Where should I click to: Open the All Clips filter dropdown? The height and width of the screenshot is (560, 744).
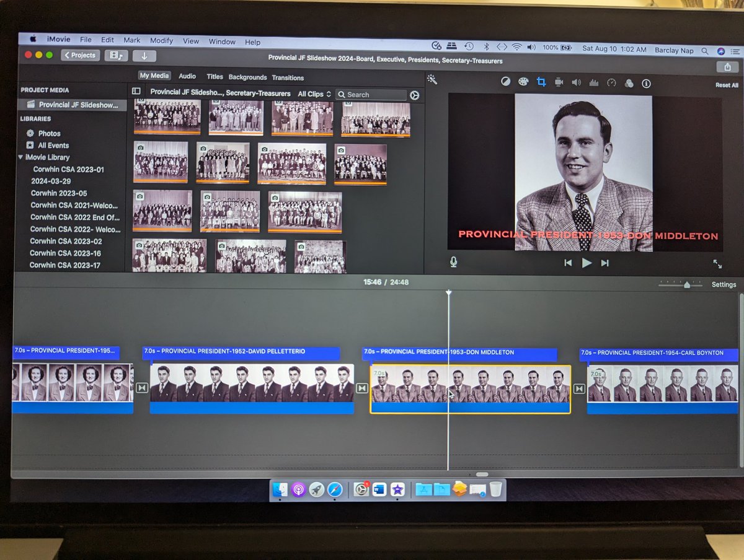pyautogui.click(x=314, y=94)
